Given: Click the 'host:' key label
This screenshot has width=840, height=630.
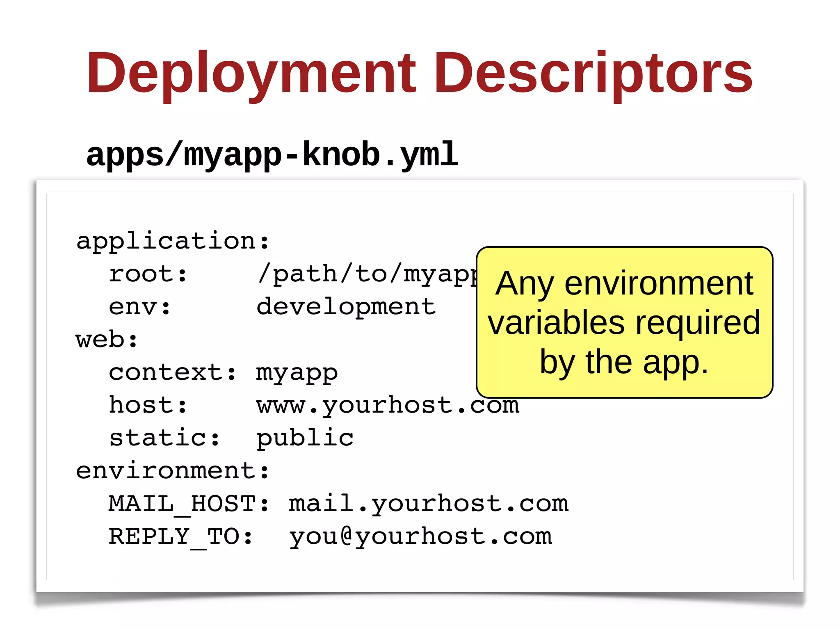Looking at the screenshot, I should pos(148,404).
